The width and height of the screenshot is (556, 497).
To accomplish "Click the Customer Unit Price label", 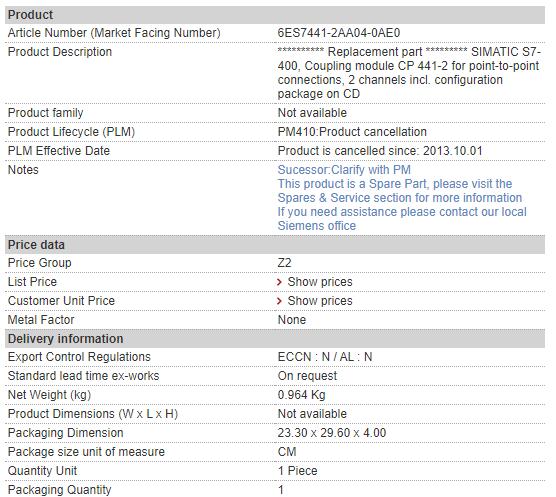I will click(x=61, y=301).
